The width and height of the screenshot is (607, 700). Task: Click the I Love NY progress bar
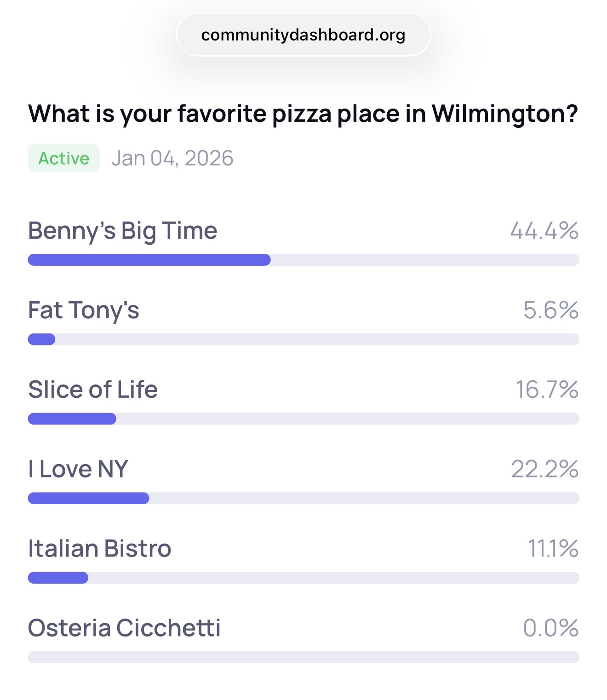tap(303, 499)
